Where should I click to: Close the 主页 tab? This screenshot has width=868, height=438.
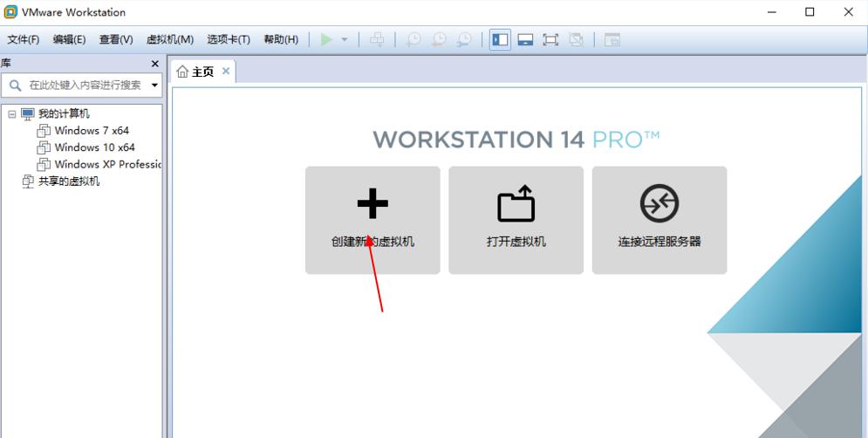pyautogui.click(x=225, y=71)
